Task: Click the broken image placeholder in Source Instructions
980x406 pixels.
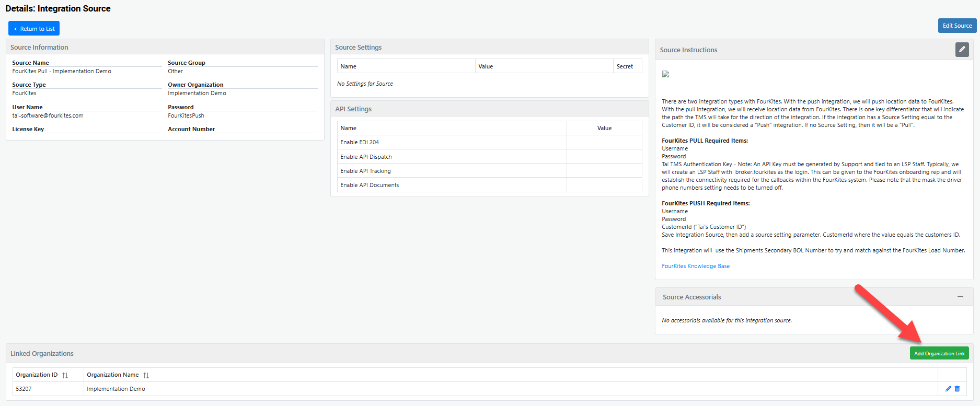Action: click(665, 74)
